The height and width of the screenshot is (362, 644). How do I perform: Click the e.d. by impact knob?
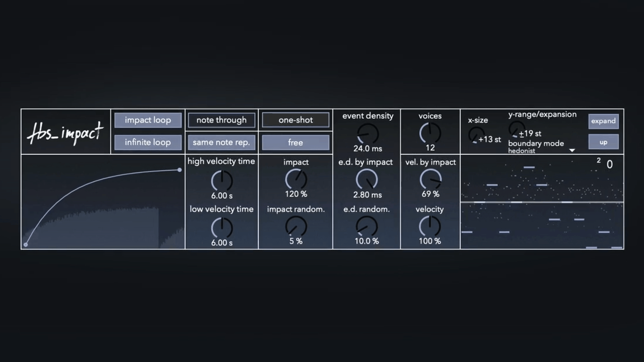tap(367, 180)
